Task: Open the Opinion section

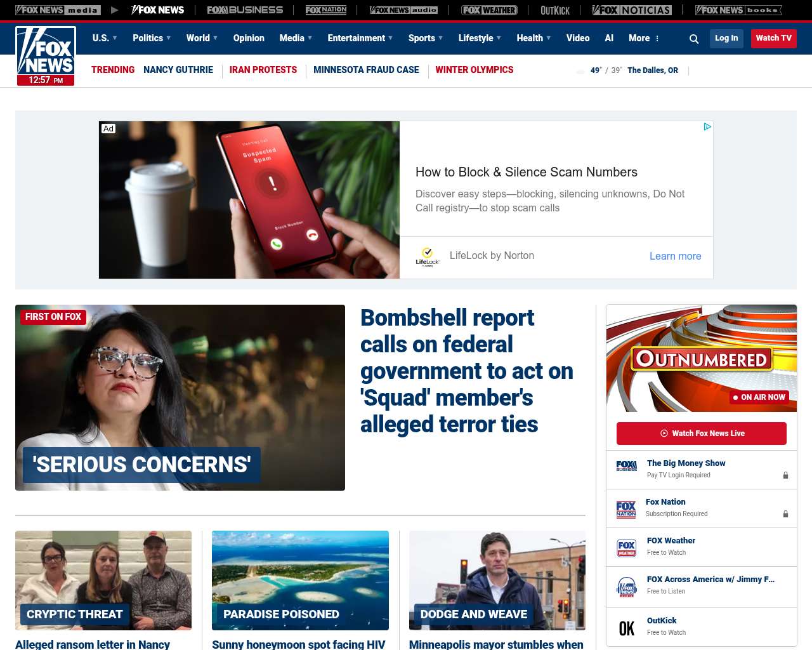Action: coord(249,38)
